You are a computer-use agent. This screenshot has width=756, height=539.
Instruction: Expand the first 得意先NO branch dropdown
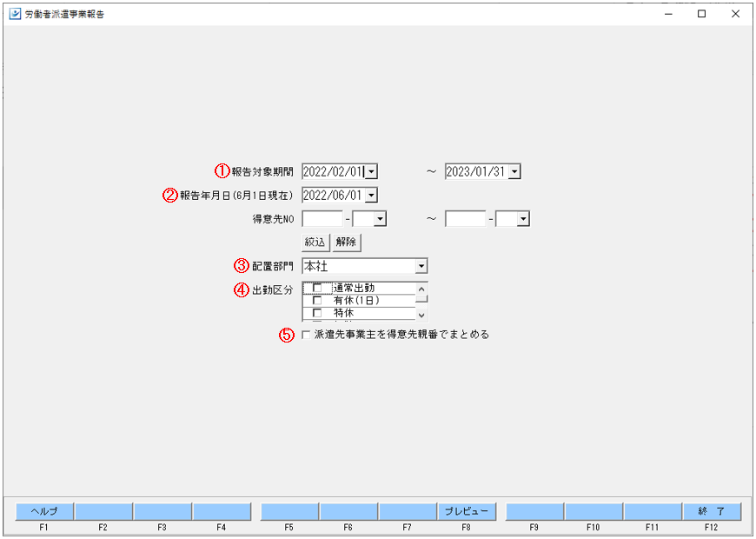[380, 219]
